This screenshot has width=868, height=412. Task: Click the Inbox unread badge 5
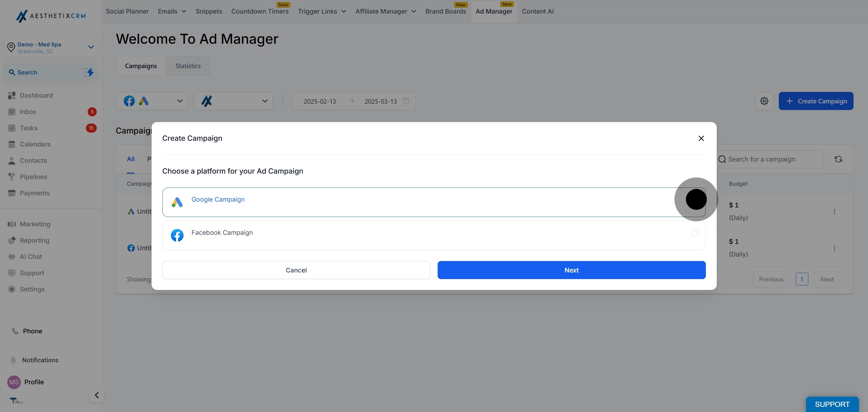pos(92,112)
